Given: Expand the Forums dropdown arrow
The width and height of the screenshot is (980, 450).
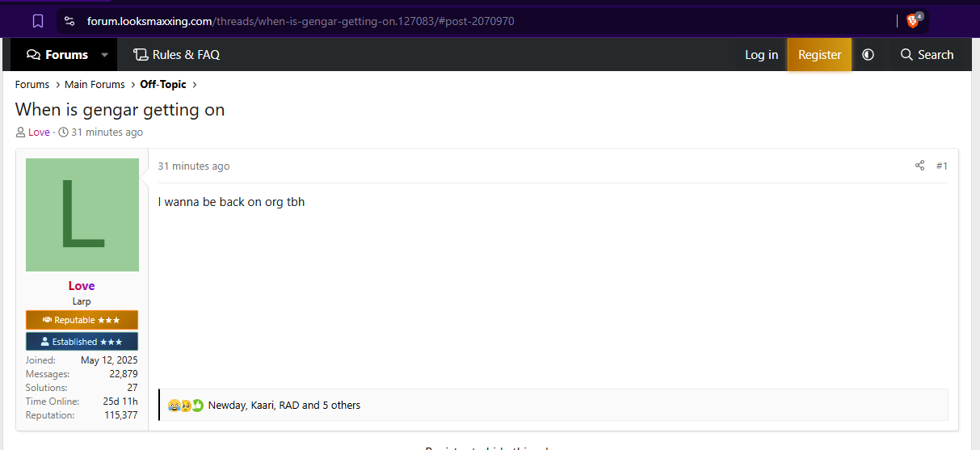Looking at the screenshot, I should coord(104,55).
